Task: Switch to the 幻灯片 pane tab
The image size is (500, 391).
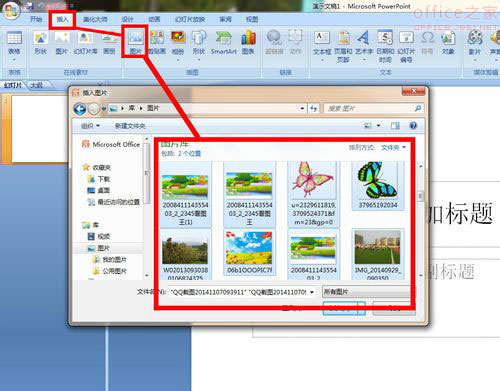Action: click(13, 85)
